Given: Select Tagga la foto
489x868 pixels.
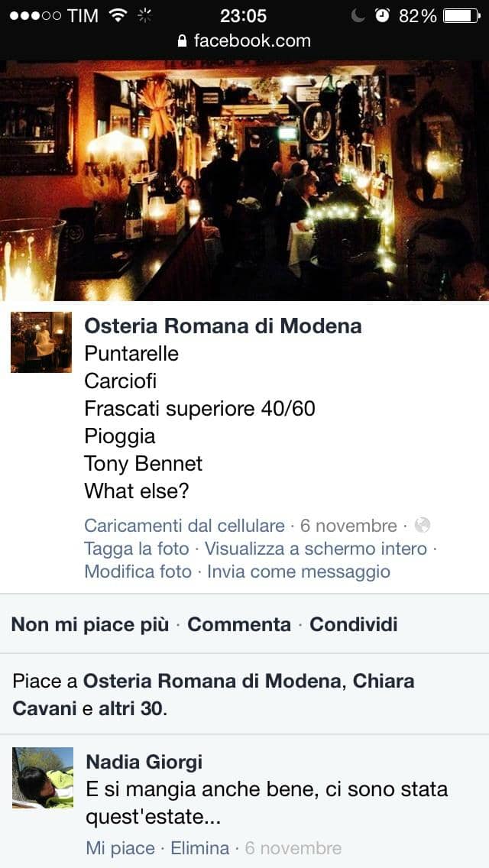Looking at the screenshot, I should (137, 549).
